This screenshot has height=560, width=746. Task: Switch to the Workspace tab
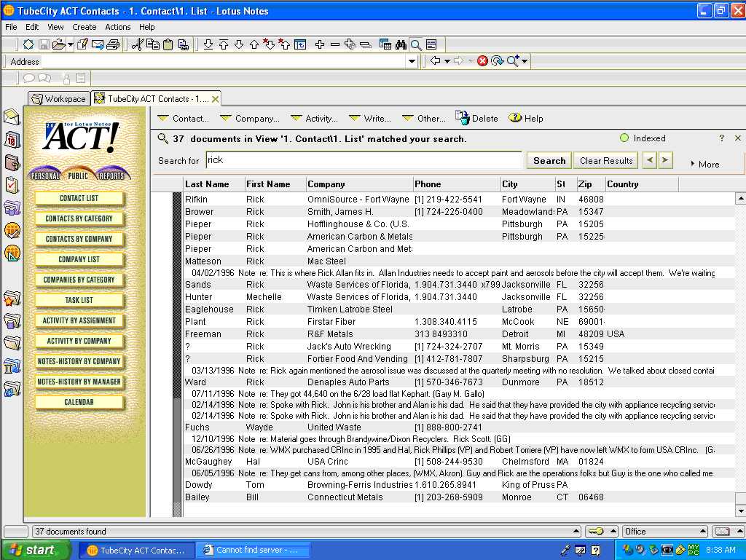click(x=59, y=98)
